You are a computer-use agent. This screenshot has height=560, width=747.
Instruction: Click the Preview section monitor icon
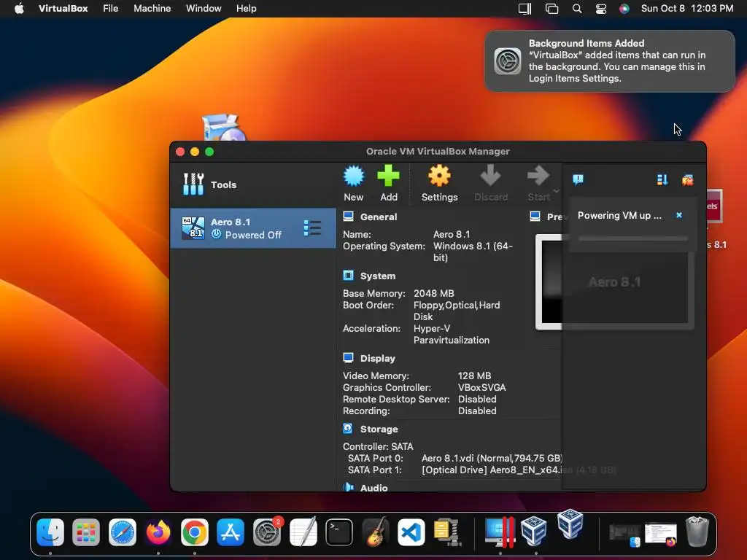[535, 217]
